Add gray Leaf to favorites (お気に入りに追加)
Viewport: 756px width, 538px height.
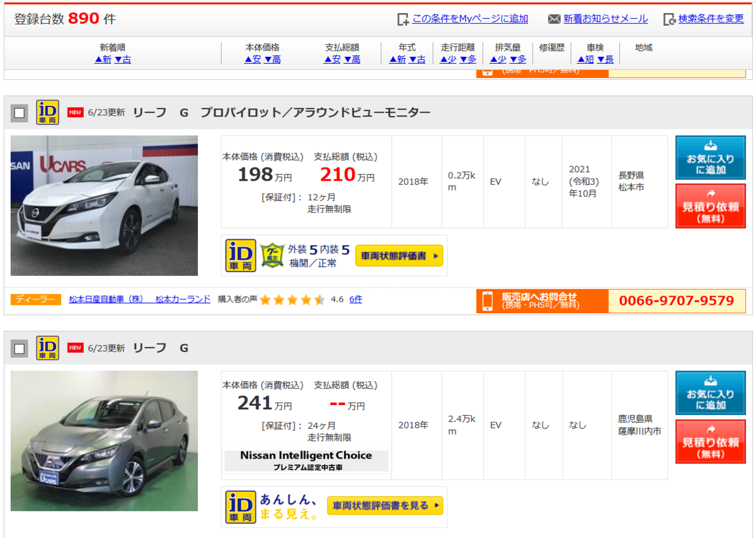(711, 393)
